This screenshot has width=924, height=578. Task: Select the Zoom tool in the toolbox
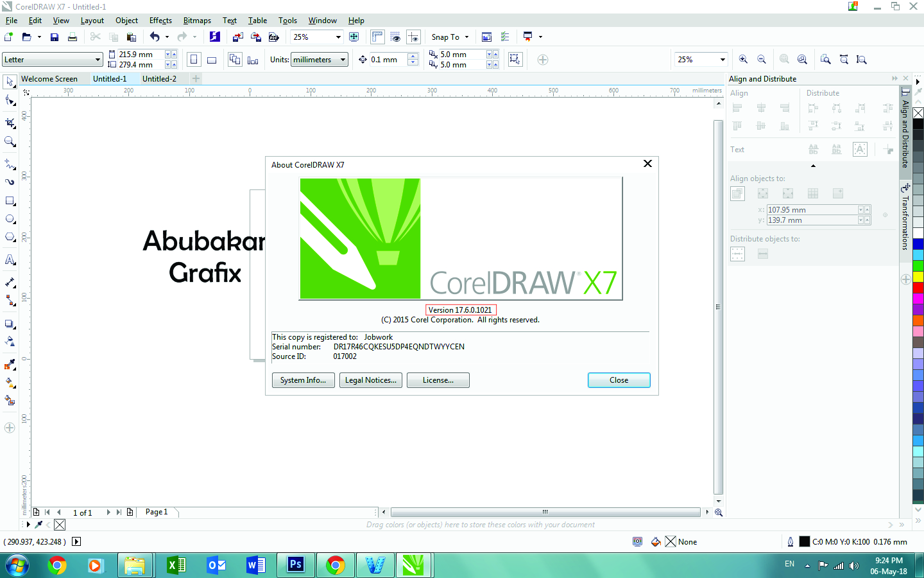(10, 141)
